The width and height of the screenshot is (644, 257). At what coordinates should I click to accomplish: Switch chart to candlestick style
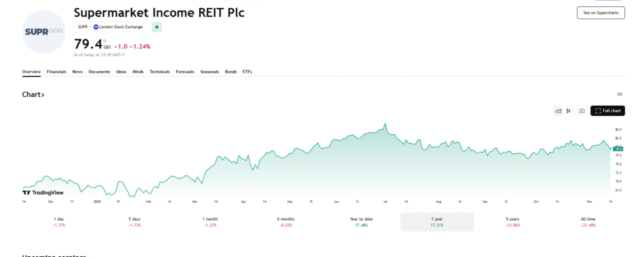568,111
